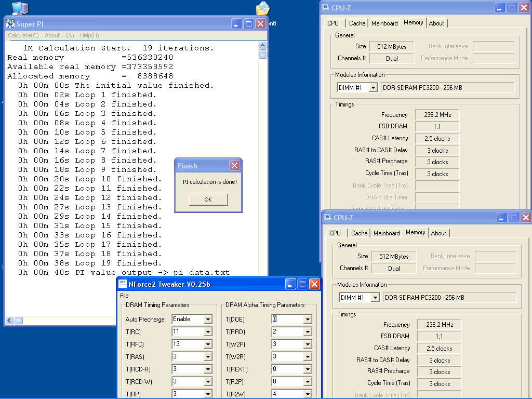This screenshot has height=399, width=532.
Task: Minimize the upper CPU-Z window
Action: pyautogui.click(x=499, y=7)
